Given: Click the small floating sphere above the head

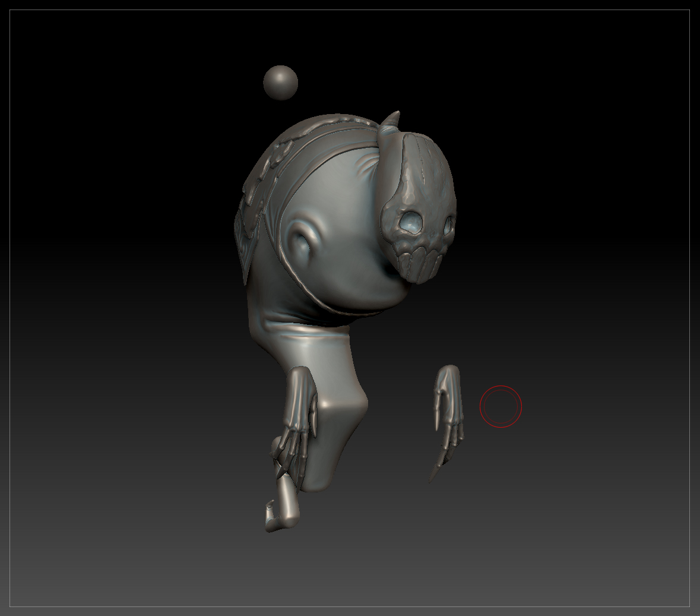Looking at the screenshot, I should pyautogui.click(x=280, y=83).
